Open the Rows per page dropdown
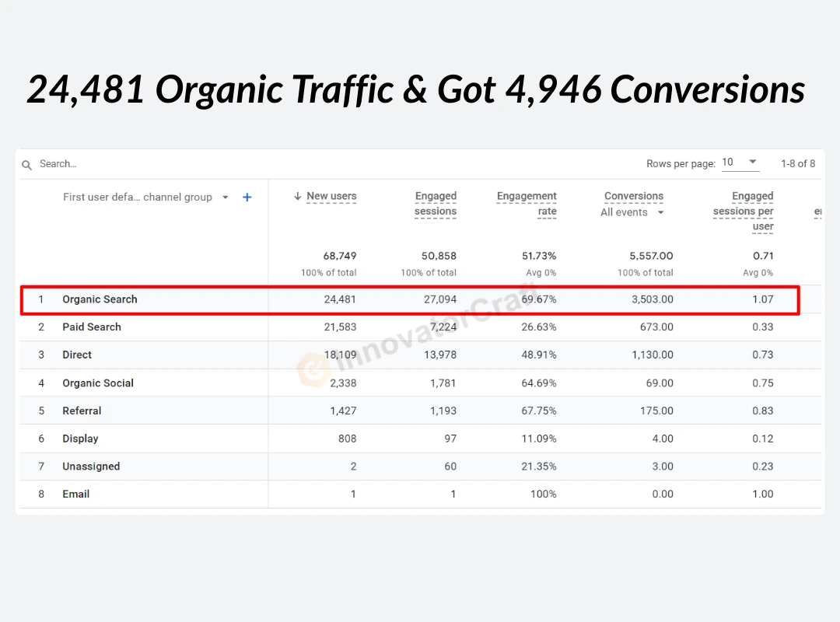This screenshot has height=622, width=840. (x=740, y=162)
